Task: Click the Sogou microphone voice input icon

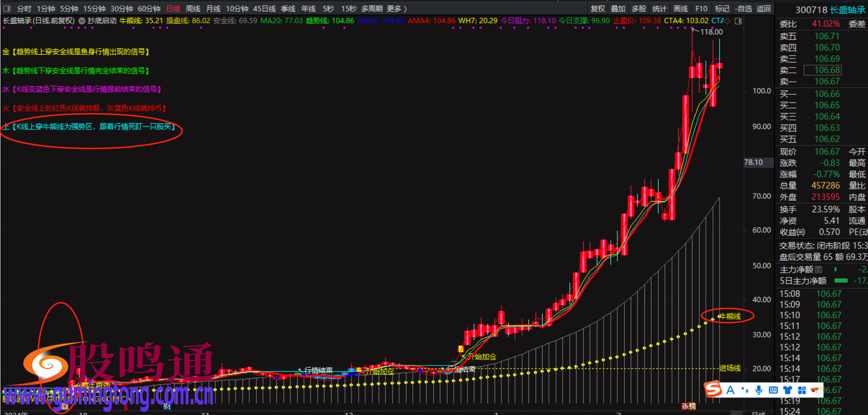Action: coord(759,390)
